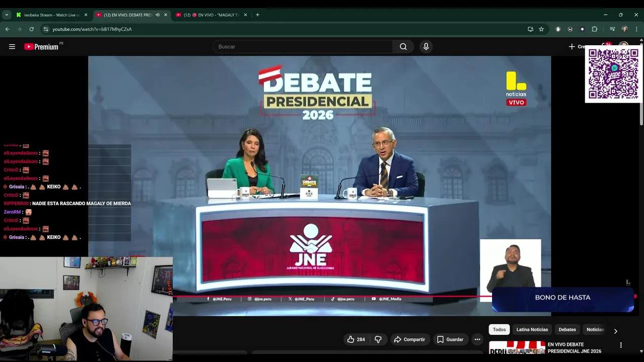View site information icon in address bar
644x362 pixels.
[45, 29]
